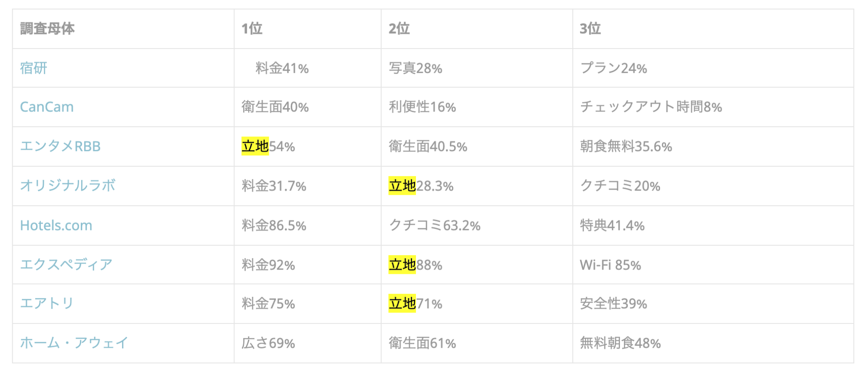Screen dimensions: 868x372
Task: Follow the オリジナルラボ link
Action: coord(68,186)
